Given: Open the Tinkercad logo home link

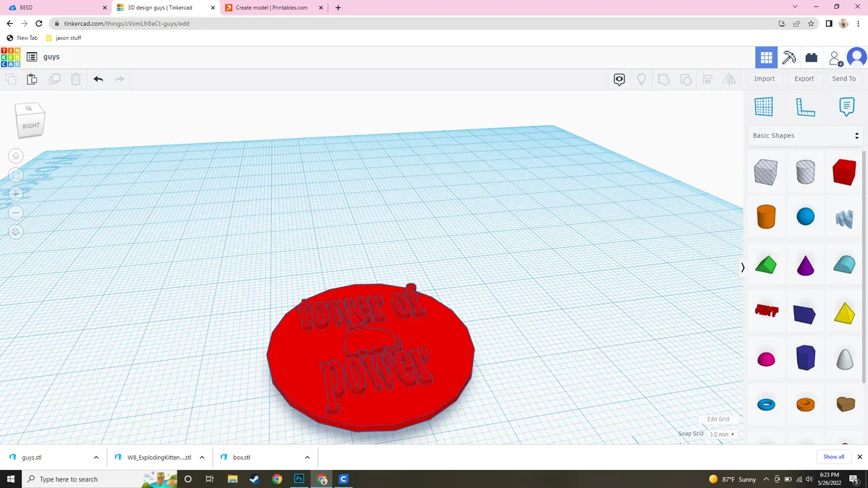Looking at the screenshot, I should [11, 56].
